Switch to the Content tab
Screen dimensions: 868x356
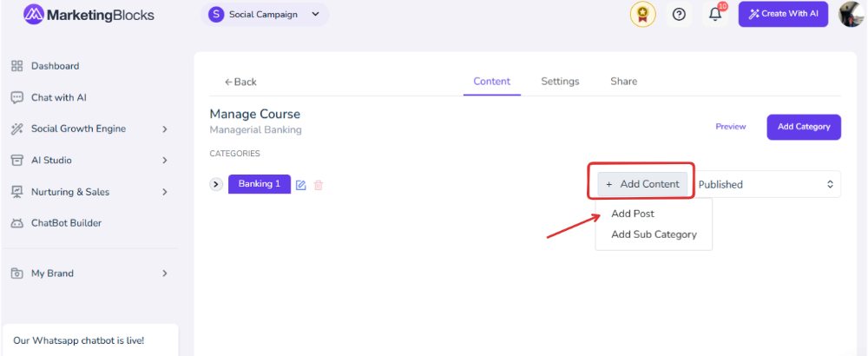492,82
